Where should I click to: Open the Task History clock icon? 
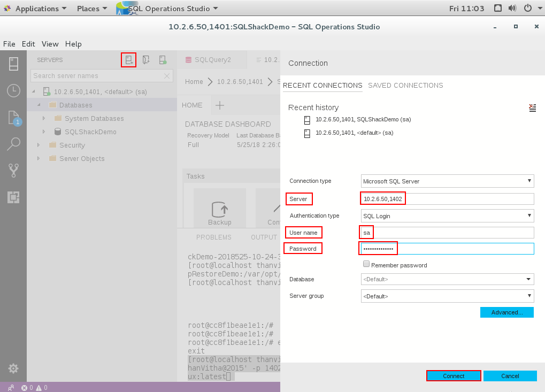pyautogui.click(x=13, y=91)
